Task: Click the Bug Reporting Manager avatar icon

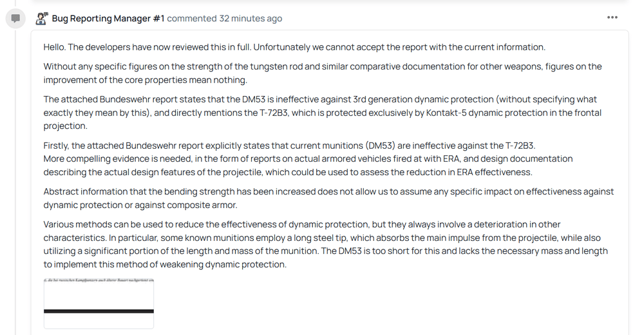Action: [x=41, y=19]
